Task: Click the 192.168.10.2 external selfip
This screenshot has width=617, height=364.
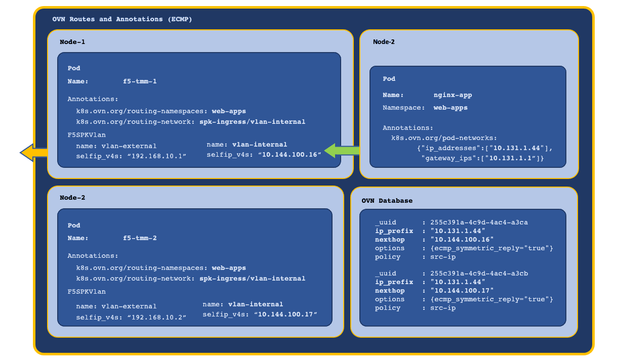Action: pos(156,316)
